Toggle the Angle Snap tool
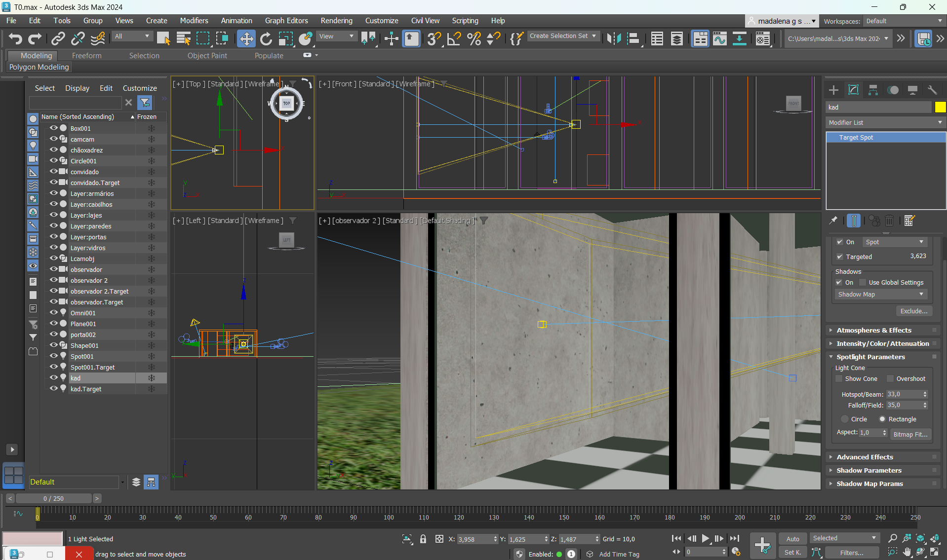947x560 pixels. 454,38
